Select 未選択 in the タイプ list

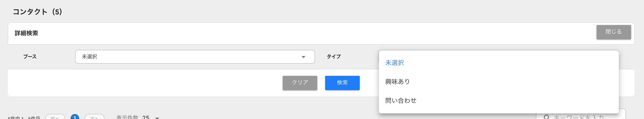(499, 63)
